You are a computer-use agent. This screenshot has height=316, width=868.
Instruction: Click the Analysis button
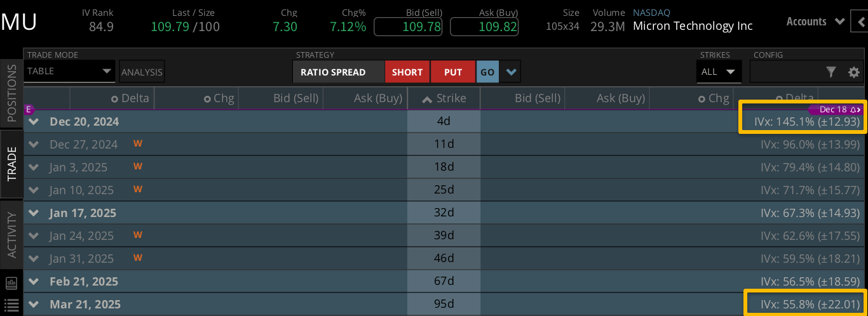click(x=142, y=72)
